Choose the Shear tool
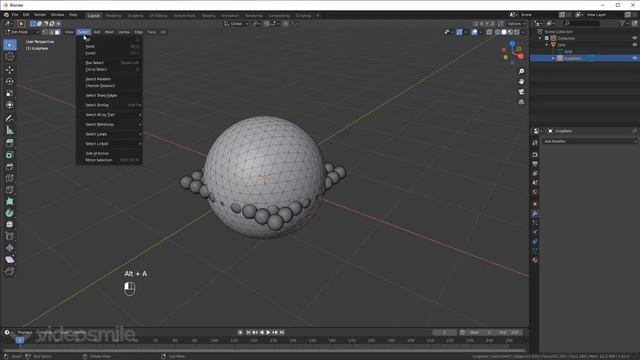This screenshot has height=360, width=640. [x=10, y=260]
